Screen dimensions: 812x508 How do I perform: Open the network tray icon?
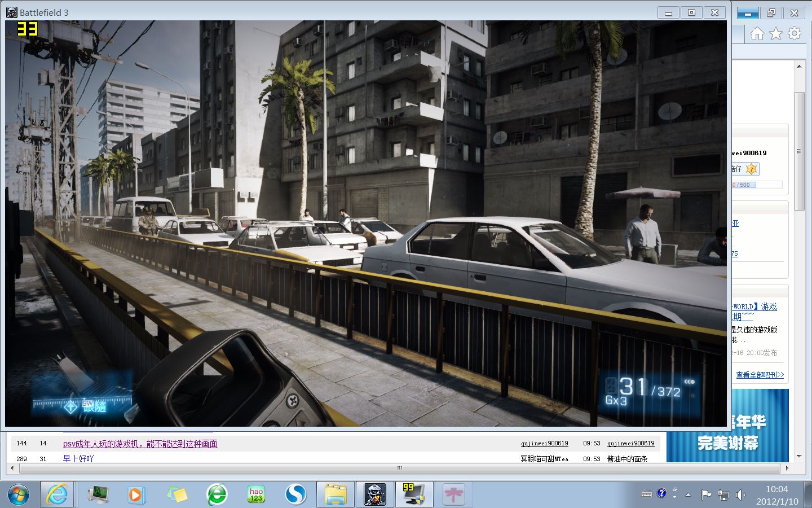pyautogui.click(x=723, y=495)
